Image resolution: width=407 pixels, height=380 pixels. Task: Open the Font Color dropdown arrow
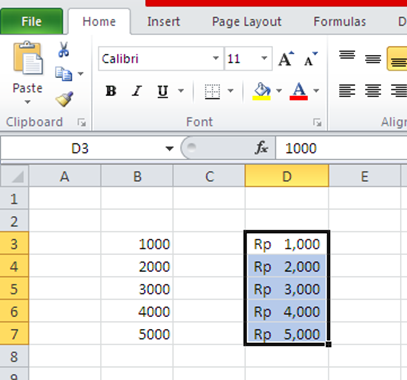[x=316, y=91]
